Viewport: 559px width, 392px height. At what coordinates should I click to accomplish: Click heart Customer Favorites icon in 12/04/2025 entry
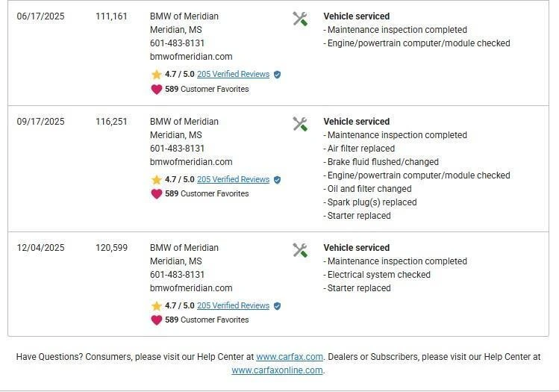click(157, 320)
